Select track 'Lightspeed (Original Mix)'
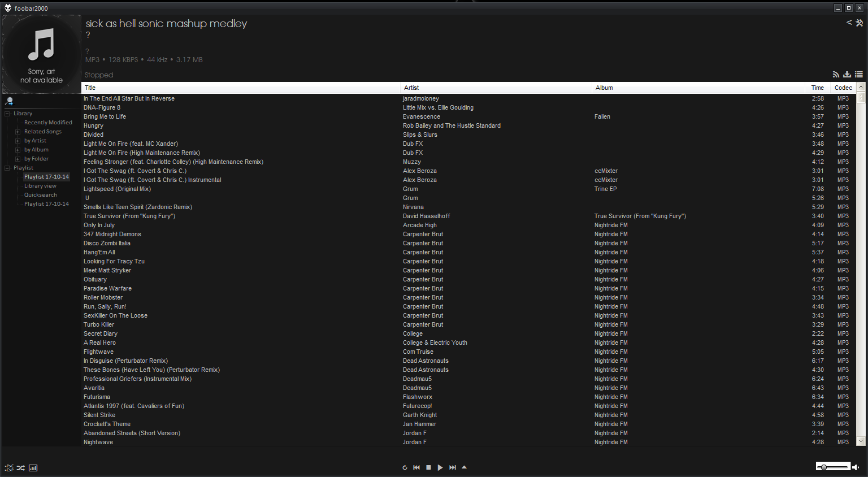 117,189
